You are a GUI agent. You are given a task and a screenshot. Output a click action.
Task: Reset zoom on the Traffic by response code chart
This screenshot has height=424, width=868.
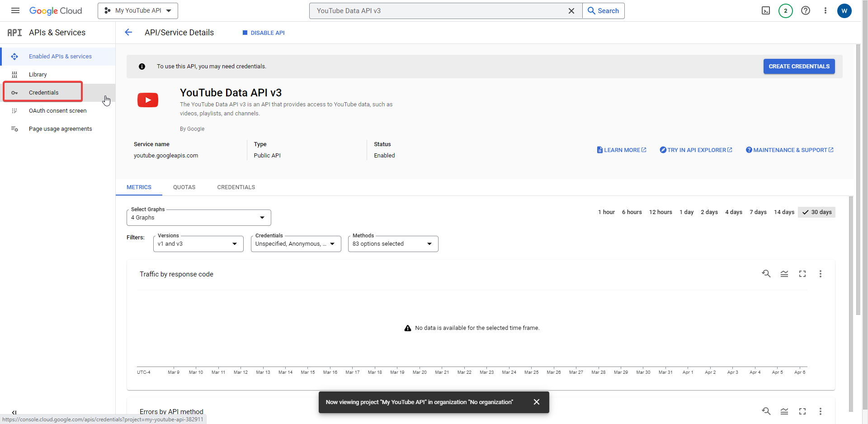click(x=766, y=274)
